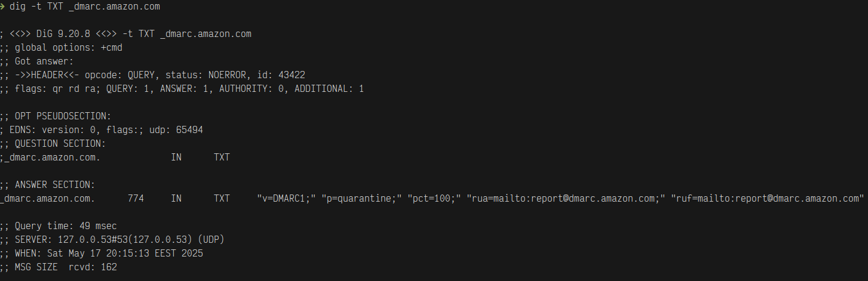The width and height of the screenshot is (868, 281).
Task: Click the word "dig" at the prompt
Action: (17, 7)
